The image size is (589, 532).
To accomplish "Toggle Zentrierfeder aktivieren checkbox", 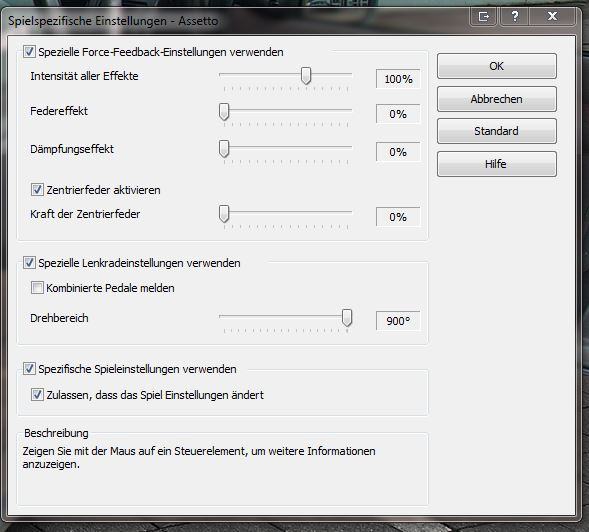I will 37,189.
